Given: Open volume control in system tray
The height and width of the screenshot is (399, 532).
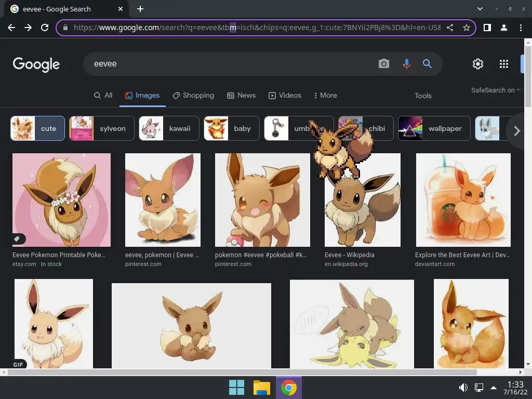Looking at the screenshot, I should pos(463,388).
